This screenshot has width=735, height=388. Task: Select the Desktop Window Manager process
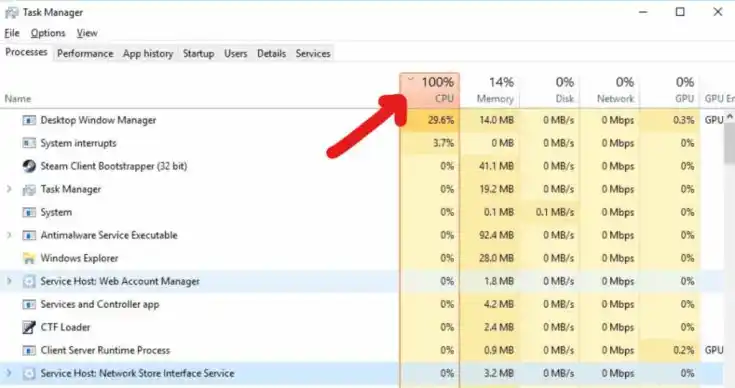point(98,120)
